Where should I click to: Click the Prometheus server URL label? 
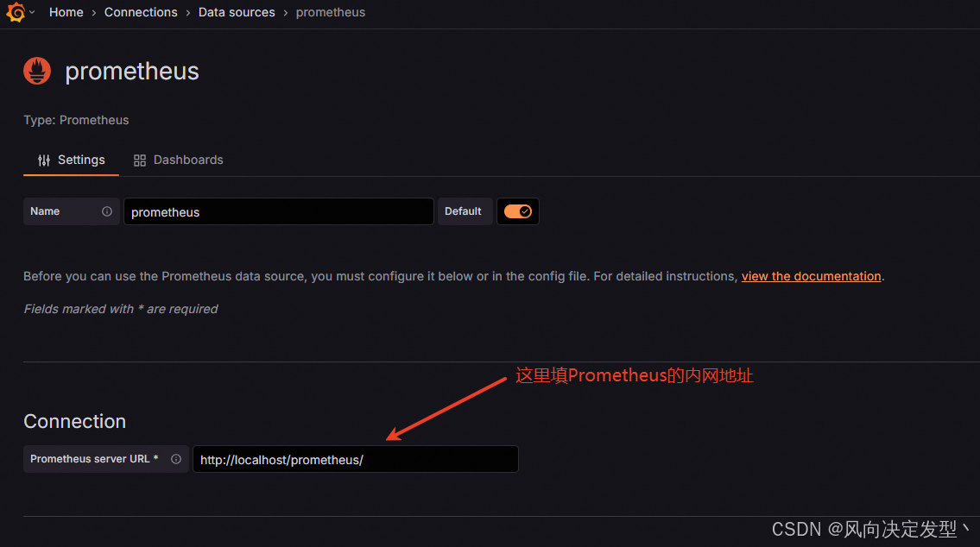[x=94, y=459]
